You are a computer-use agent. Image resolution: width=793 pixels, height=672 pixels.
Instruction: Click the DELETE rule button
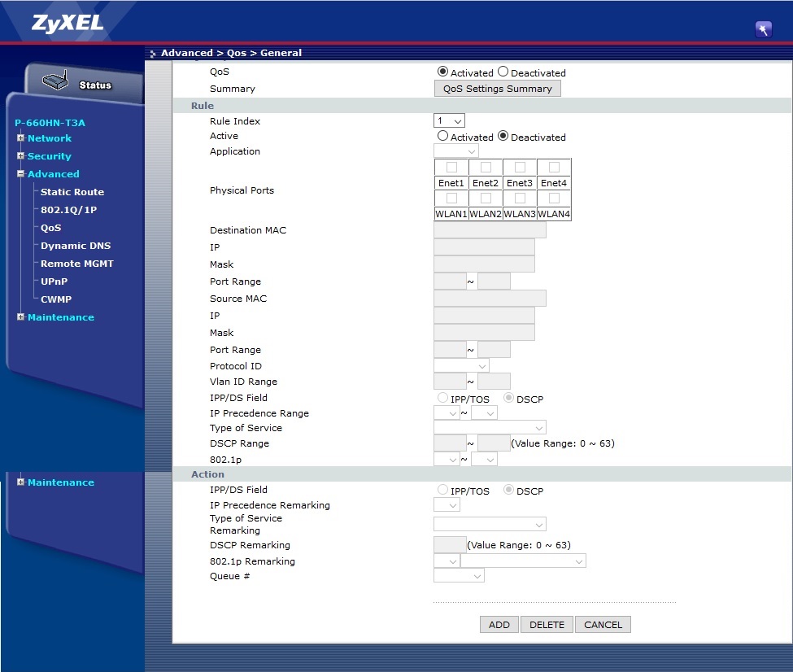[547, 625]
